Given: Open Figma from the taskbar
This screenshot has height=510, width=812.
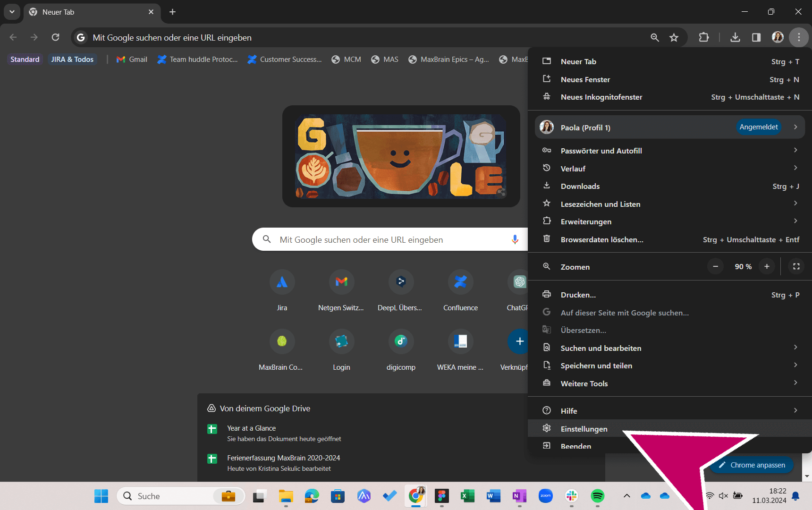Looking at the screenshot, I should click(x=442, y=496).
